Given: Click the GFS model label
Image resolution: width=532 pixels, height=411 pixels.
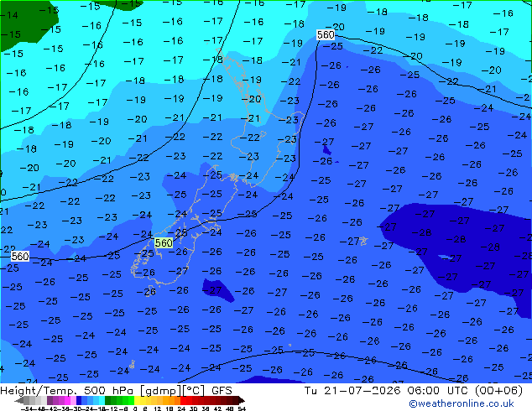Looking at the screenshot, I should click(222, 390).
